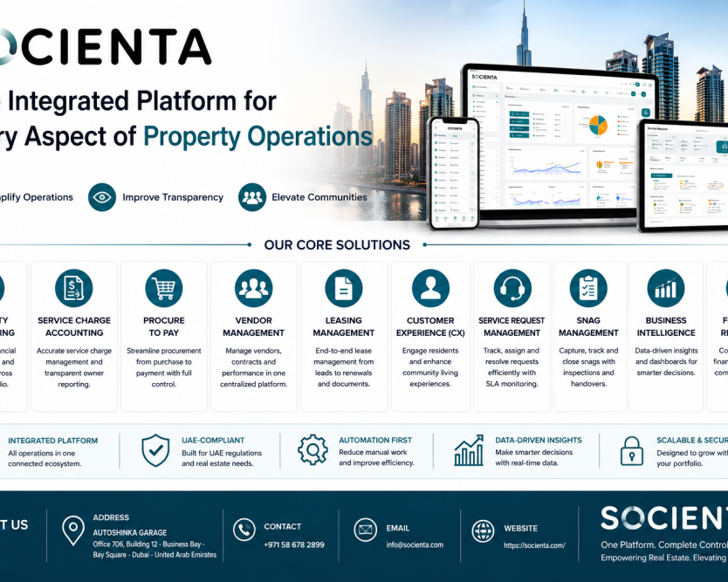The height and width of the screenshot is (582, 728).
Task: Click the Improve Transparency label
Action: (173, 197)
